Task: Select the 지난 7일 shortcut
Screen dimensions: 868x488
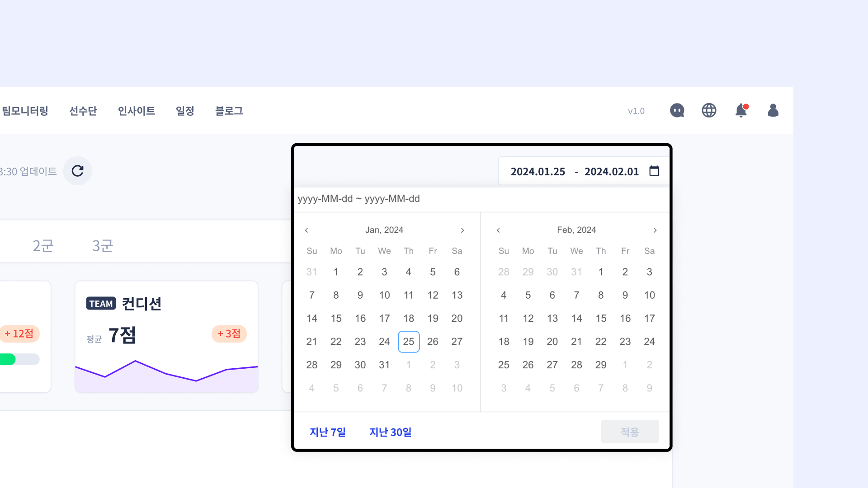Action: (x=327, y=432)
